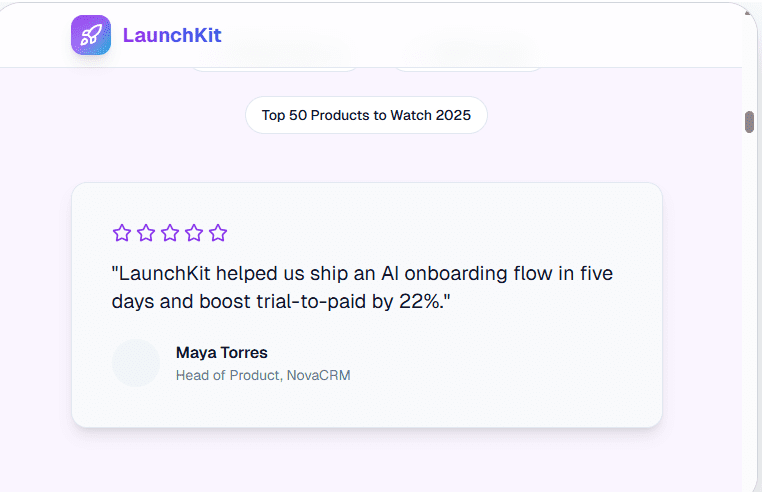Click the page scrollbar thumb
The image size is (762, 492).
click(x=749, y=122)
